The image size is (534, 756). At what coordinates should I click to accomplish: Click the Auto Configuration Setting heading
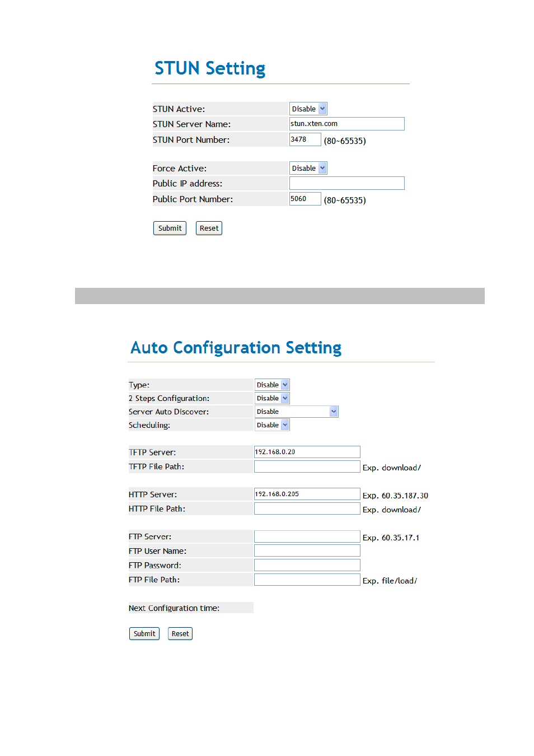[236, 348]
